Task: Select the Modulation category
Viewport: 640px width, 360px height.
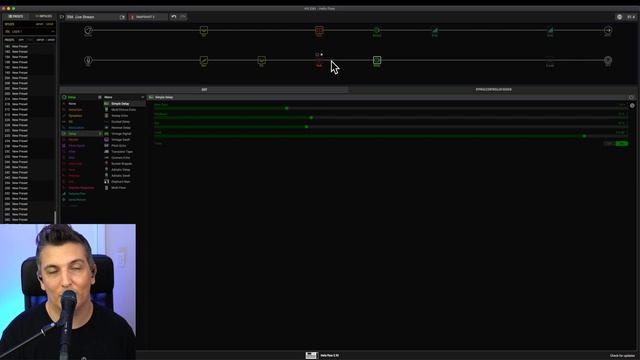Action: tap(76, 128)
